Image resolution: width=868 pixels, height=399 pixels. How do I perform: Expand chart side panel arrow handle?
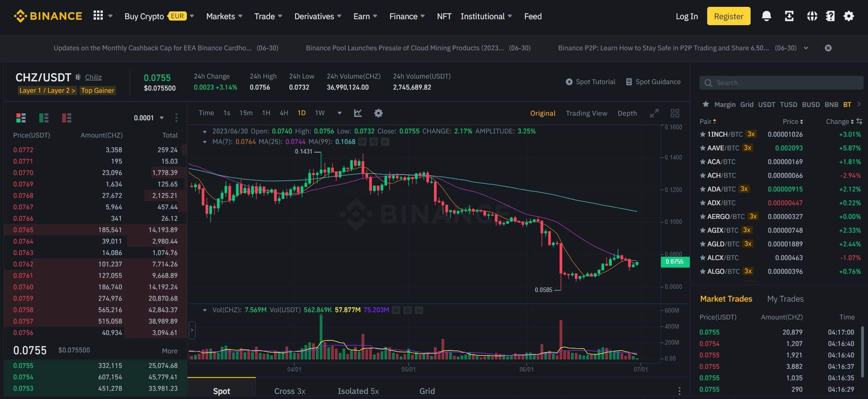192,330
